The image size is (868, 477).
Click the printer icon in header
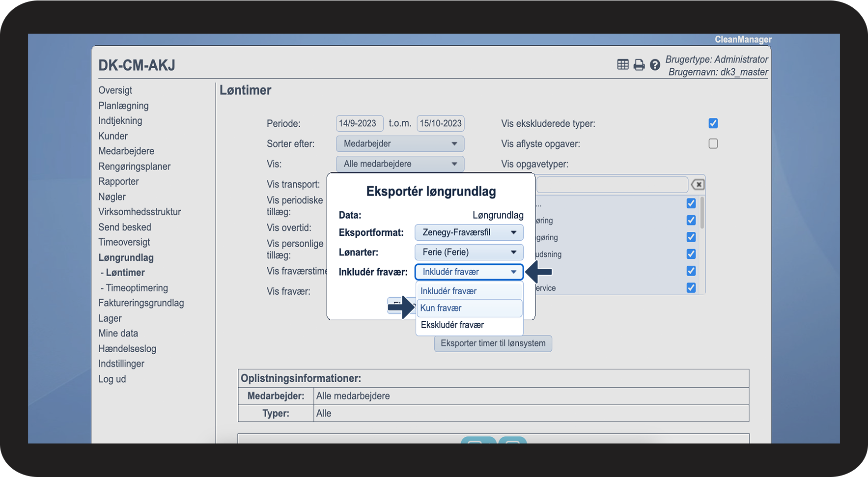639,65
